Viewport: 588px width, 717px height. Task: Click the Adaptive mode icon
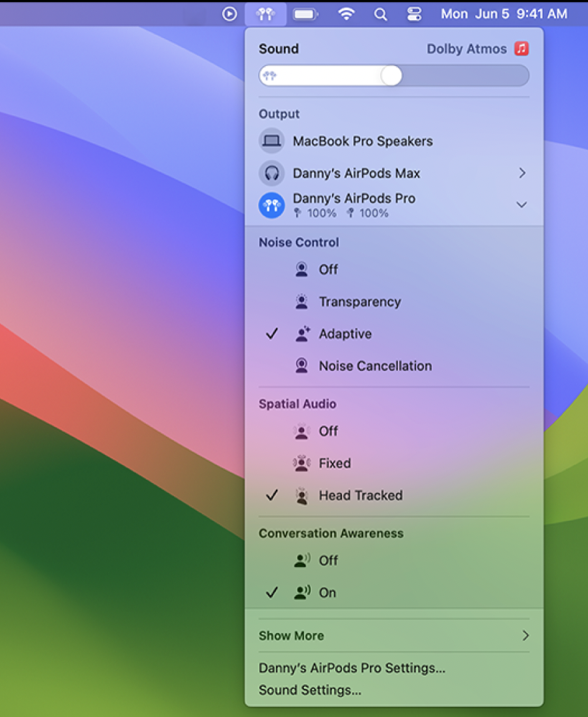pyautogui.click(x=303, y=334)
